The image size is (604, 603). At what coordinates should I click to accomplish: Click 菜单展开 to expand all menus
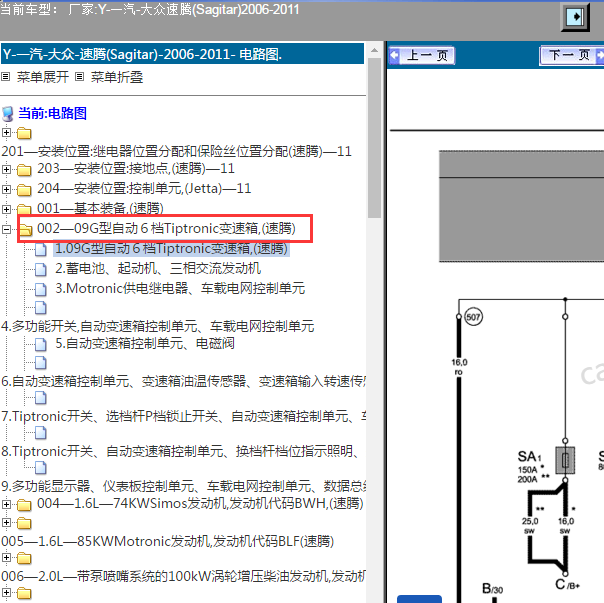tap(42, 77)
